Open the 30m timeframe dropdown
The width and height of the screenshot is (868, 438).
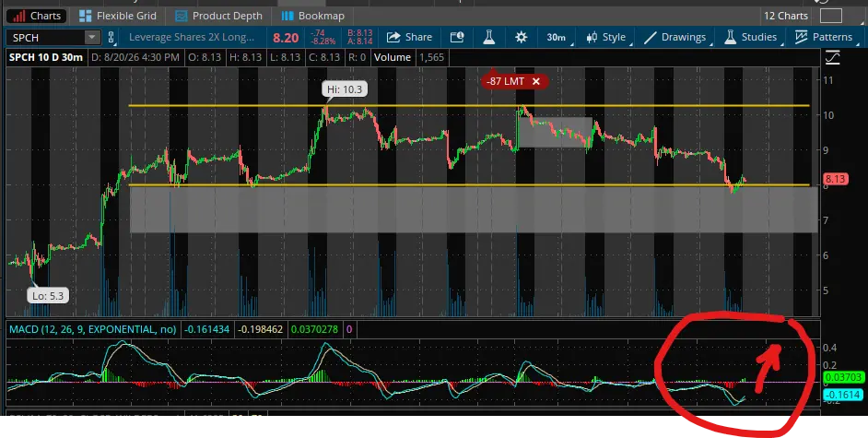coord(558,37)
